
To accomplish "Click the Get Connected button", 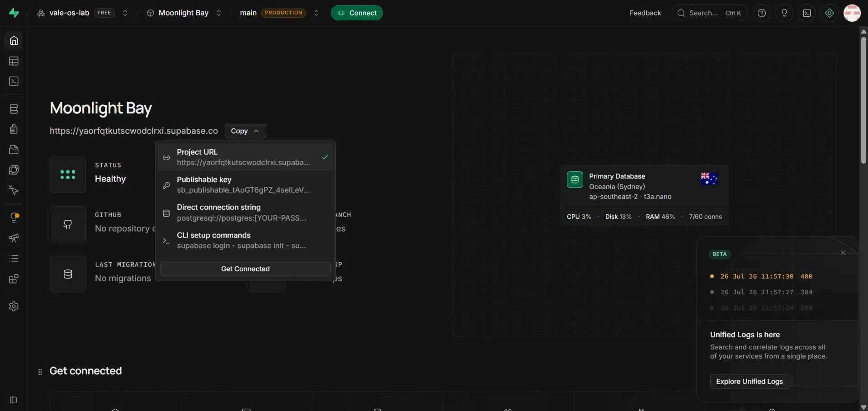I will click(x=245, y=269).
